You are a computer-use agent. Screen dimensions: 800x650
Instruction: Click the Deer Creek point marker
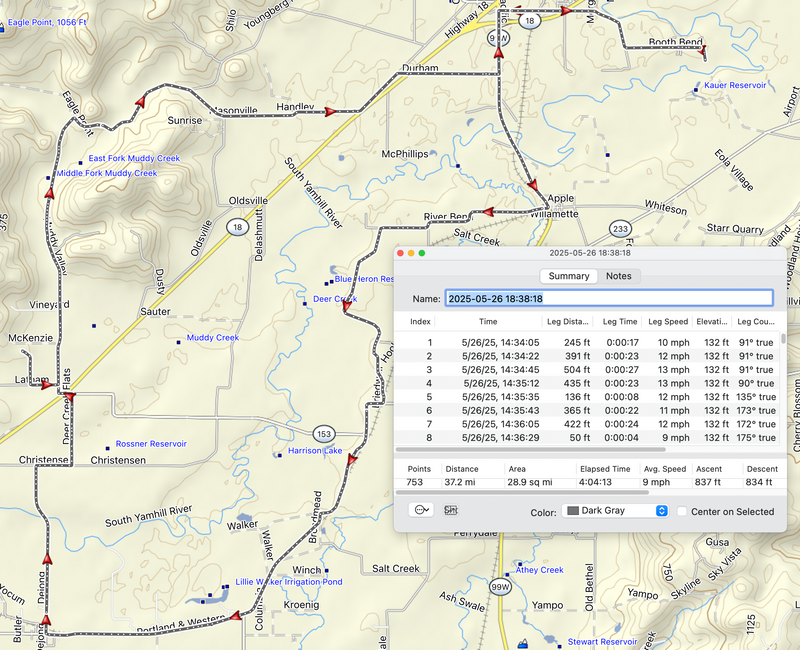click(x=305, y=304)
